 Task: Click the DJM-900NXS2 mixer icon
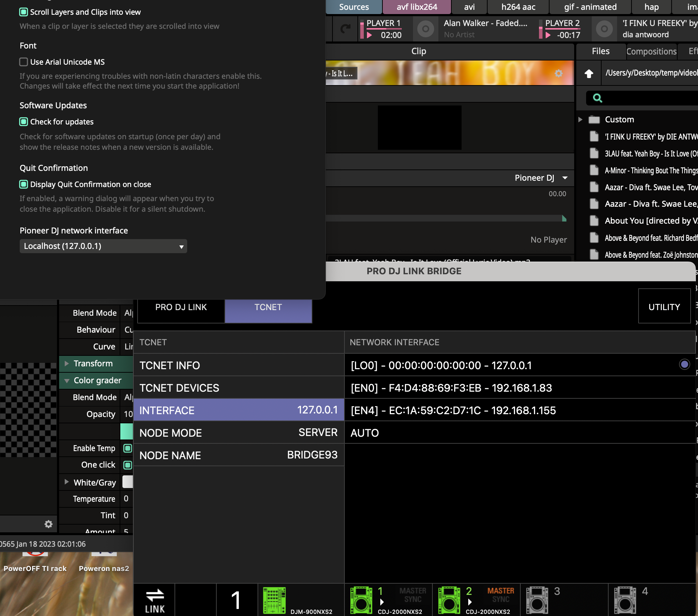point(274,600)
